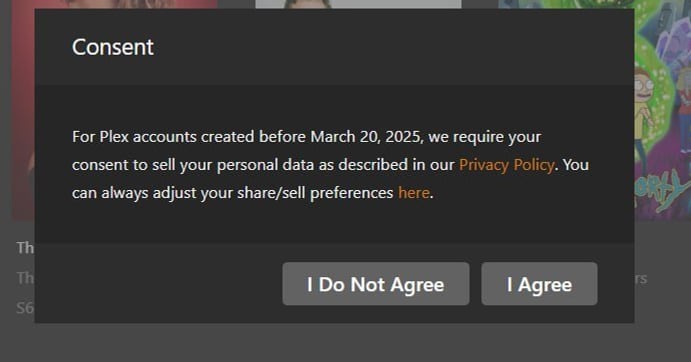Click the dialog header bar right of Consent
Image resolution: width=691 pixels, height=362 pixels.
point(392,47)
